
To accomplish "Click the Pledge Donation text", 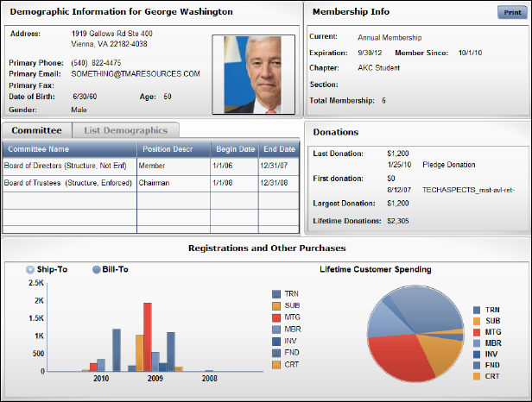I will coord(448,165).
